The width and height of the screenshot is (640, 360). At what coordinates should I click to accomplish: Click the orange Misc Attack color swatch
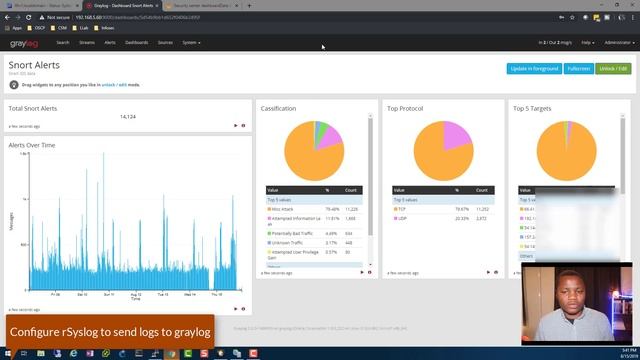(269, 209)
